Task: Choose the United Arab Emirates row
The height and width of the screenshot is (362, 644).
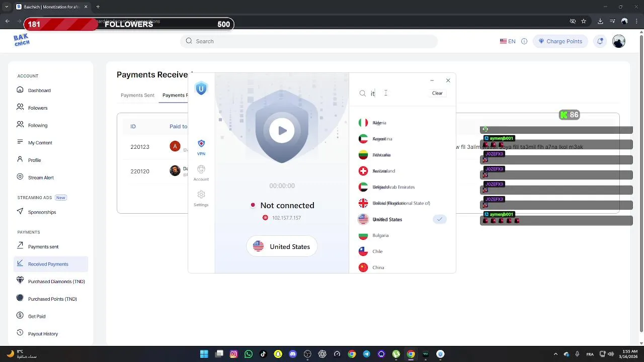Action: point(402,187)
